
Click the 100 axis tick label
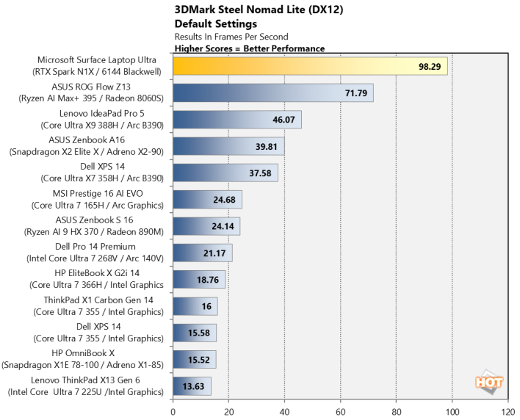click(452, 412)
